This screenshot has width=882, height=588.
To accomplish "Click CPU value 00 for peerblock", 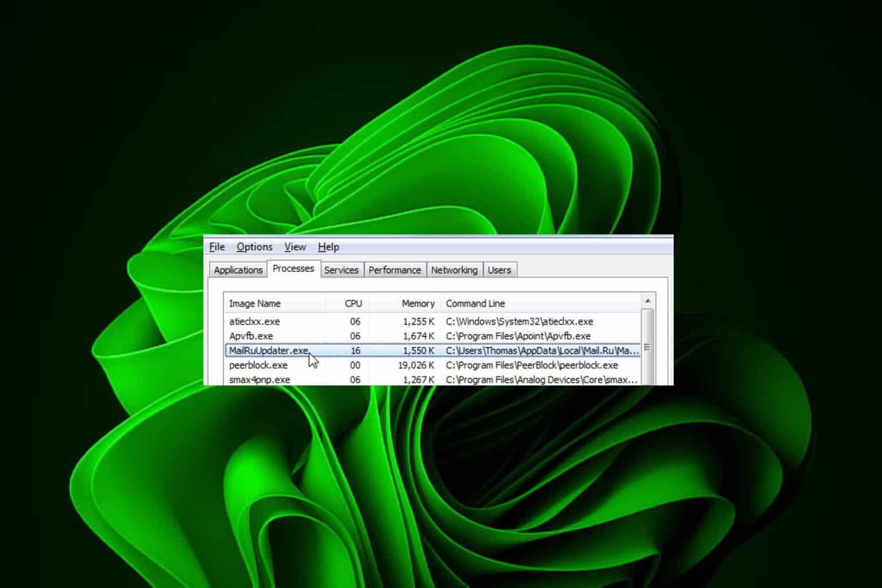I will [x=355, y=365].
